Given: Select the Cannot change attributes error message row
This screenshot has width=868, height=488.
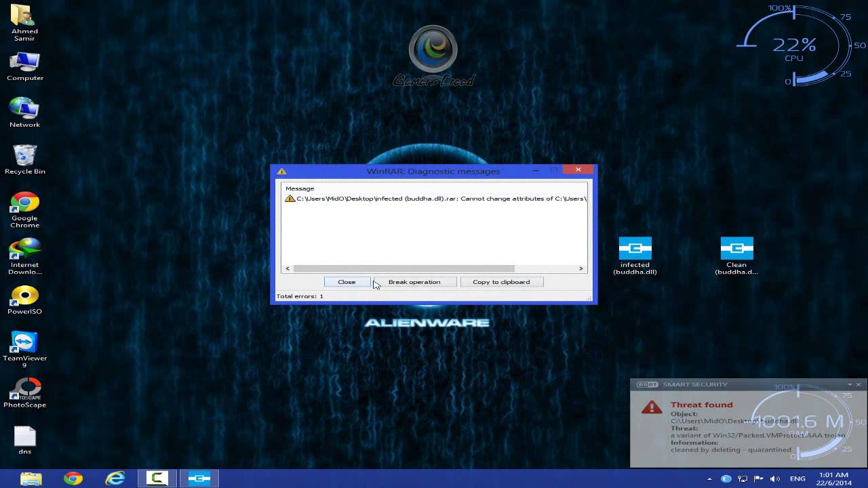Looking at the screenshot, I should tap(435, 199).
